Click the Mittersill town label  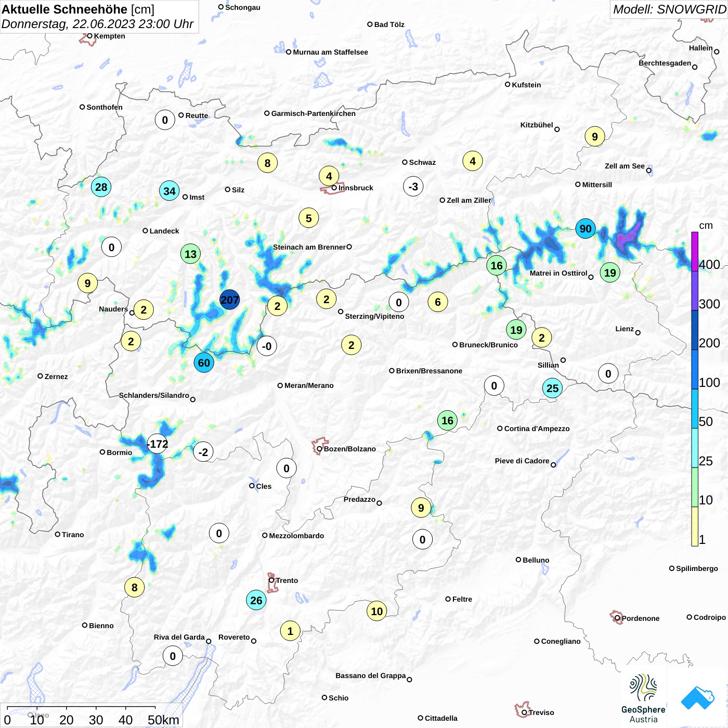597,185
